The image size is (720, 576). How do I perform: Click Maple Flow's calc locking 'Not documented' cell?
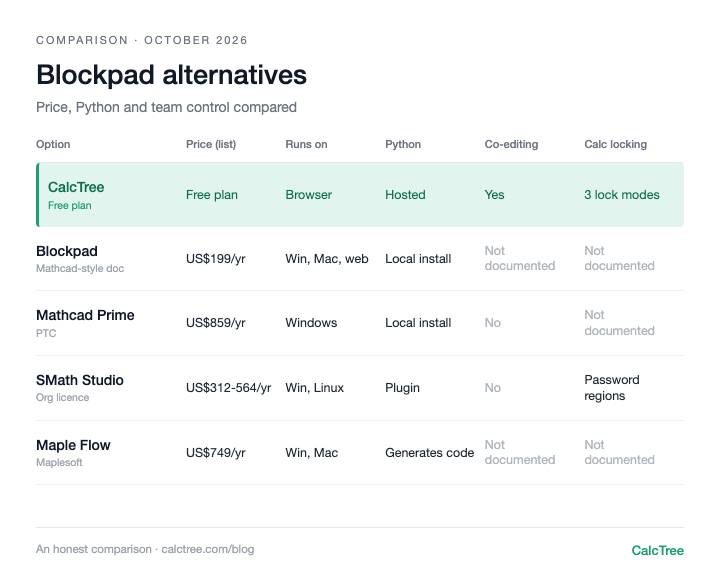click(619, 452)
